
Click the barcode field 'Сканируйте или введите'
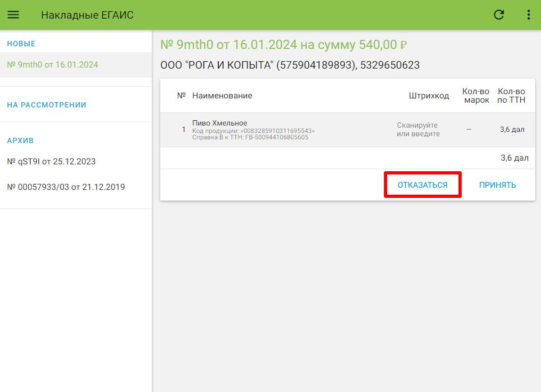tap(418, 130)
